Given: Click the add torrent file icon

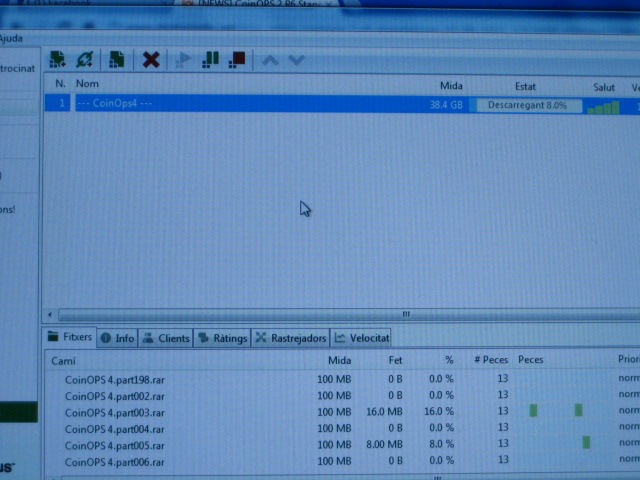Looking at the screenshot, I should [58, 60].
